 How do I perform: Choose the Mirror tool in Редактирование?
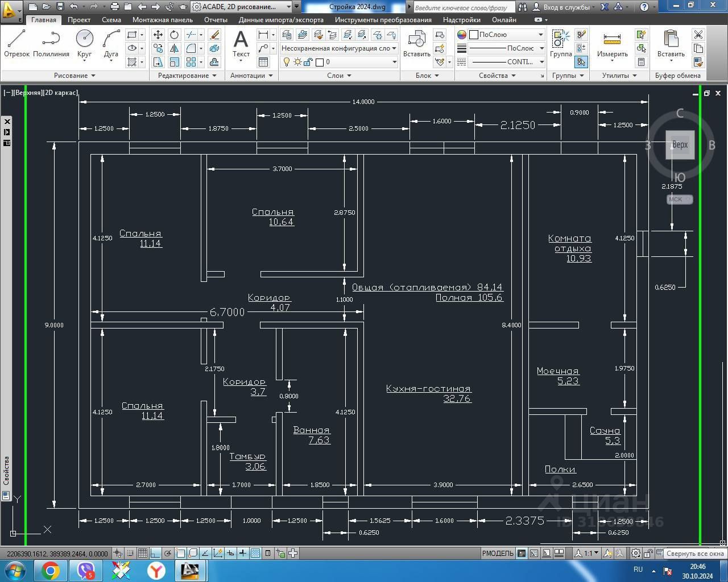coord(174,48)
